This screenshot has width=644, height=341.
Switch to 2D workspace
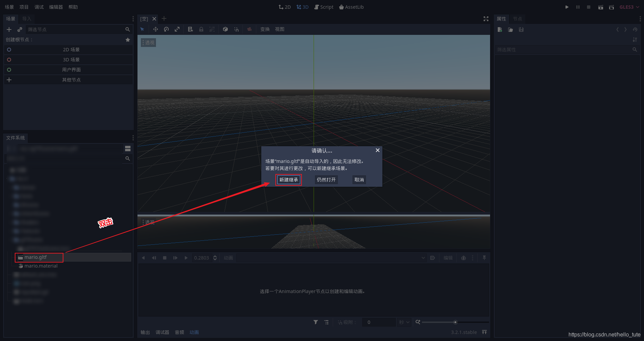point(285,7)
